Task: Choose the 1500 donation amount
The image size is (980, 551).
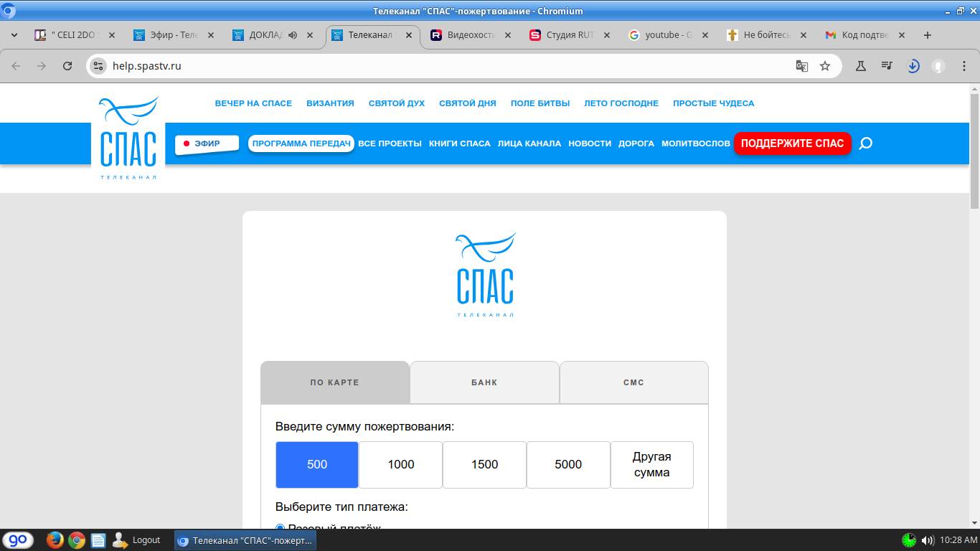Action: (484, 465)
